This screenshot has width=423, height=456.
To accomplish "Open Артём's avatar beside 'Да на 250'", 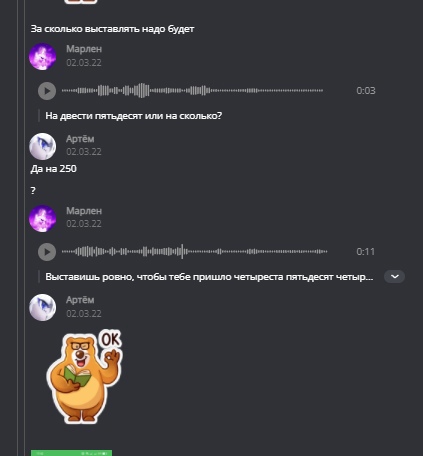I will coord(43,146).
